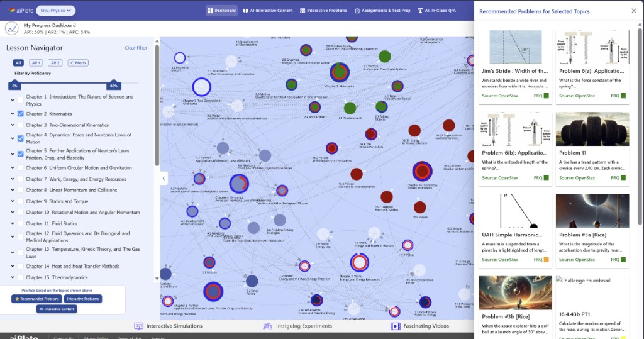Select the AP 1 filter tab
Screen dimensions: 644x339
(x=36, y=63)
